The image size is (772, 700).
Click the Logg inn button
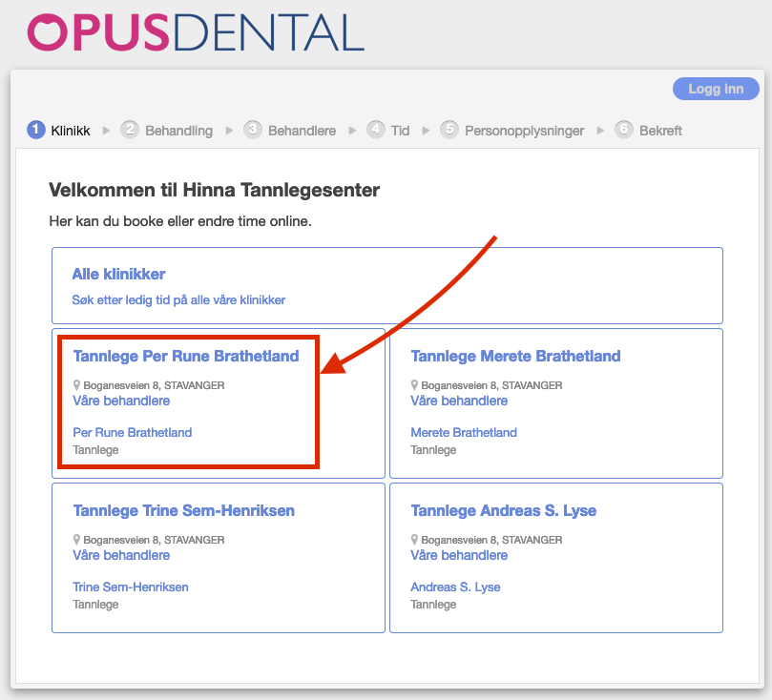coord(716,89)
